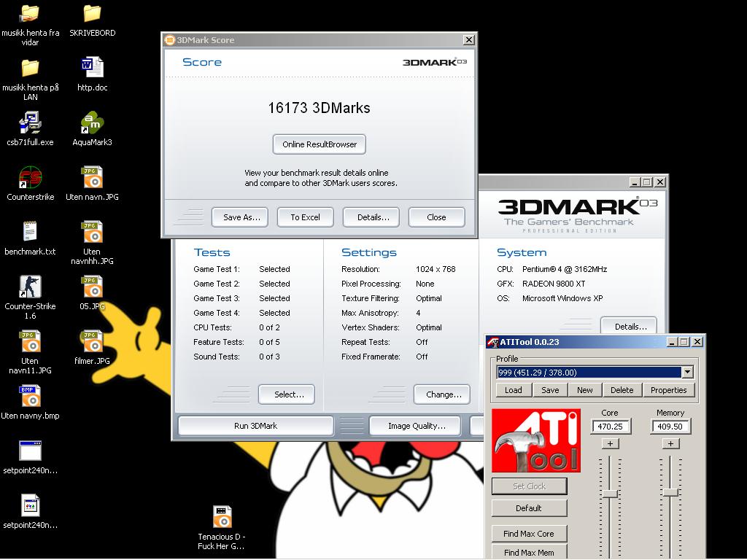The height and width of the screenshot is (560, 747).
Task: Click the 'Pentium® 4 @ 3162MHz' CPU text
Action: (x=565, y=269)
